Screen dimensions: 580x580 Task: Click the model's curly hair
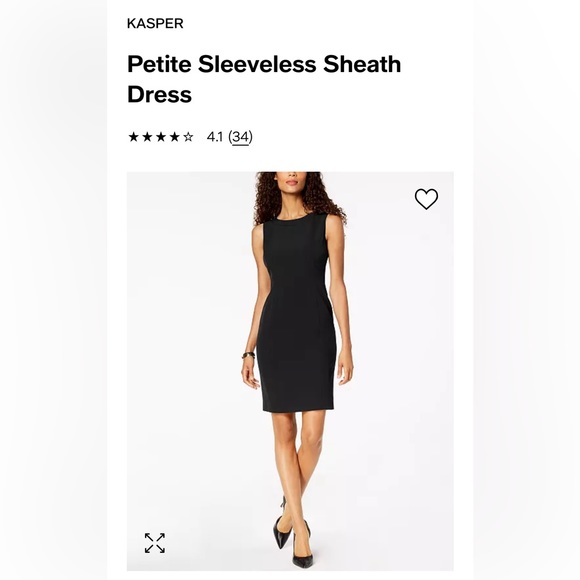click(x=298, y=198)
